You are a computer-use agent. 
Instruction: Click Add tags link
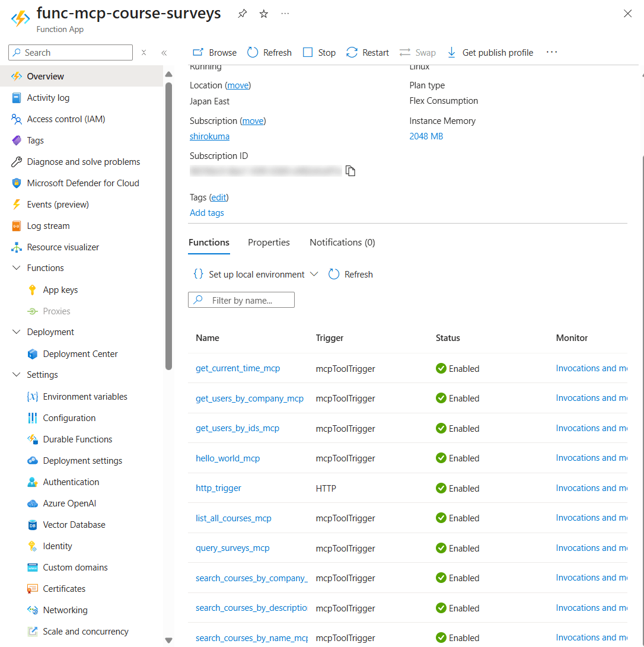(207, 213)
